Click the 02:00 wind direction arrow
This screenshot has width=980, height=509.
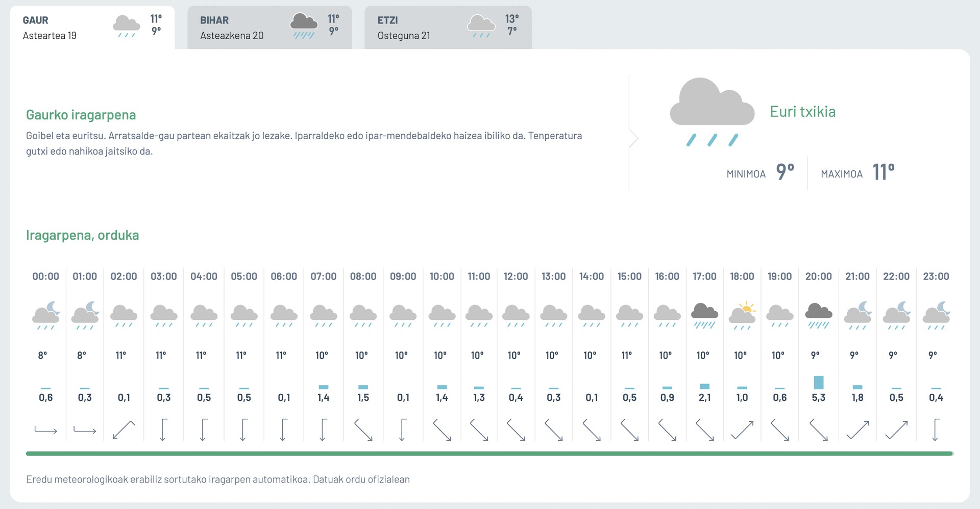point(124,430)
